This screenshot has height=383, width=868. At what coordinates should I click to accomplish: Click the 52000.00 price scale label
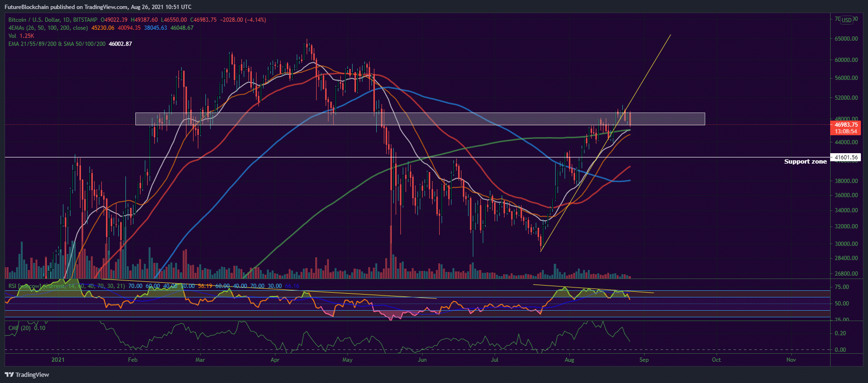point(846,98)
